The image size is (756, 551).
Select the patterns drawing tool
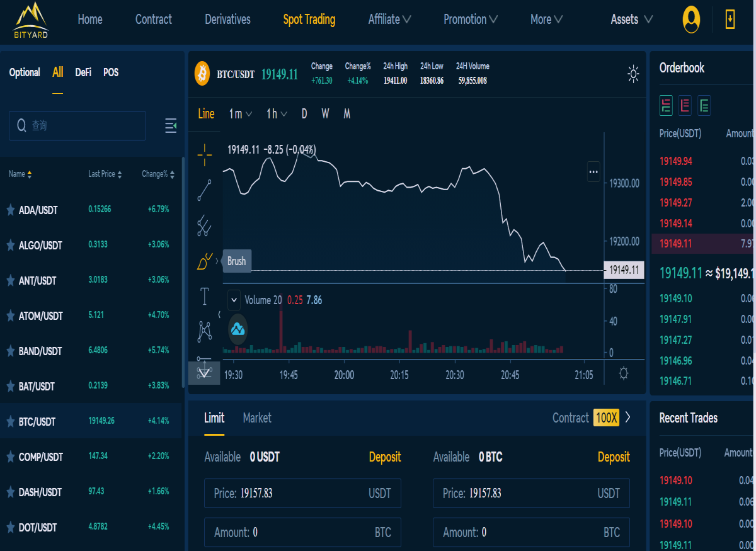[204, 331]
